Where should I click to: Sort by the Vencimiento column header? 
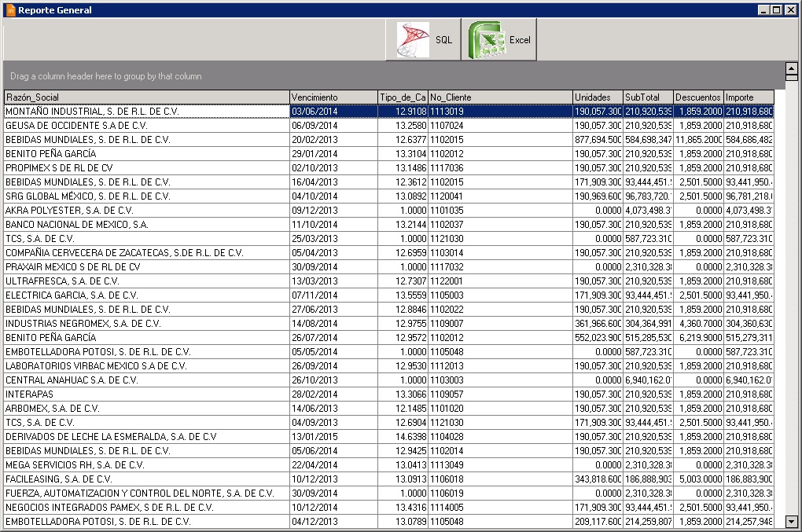[333, 97]
